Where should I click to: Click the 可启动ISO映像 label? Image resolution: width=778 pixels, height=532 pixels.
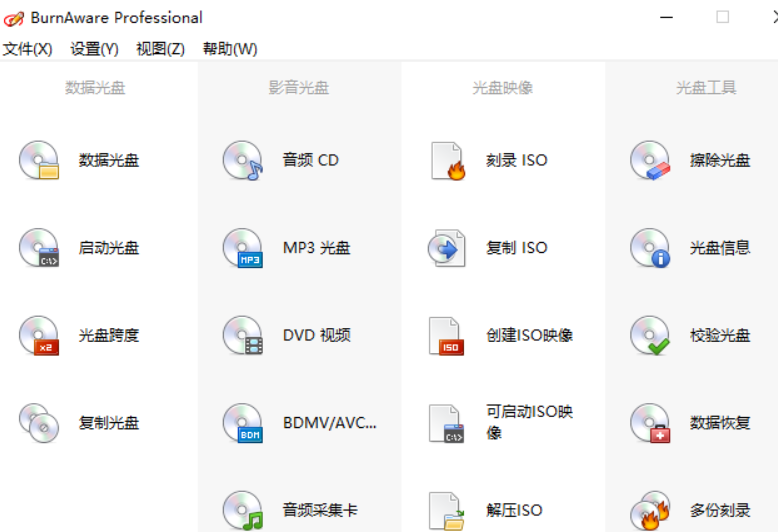(x=529, y=422)
